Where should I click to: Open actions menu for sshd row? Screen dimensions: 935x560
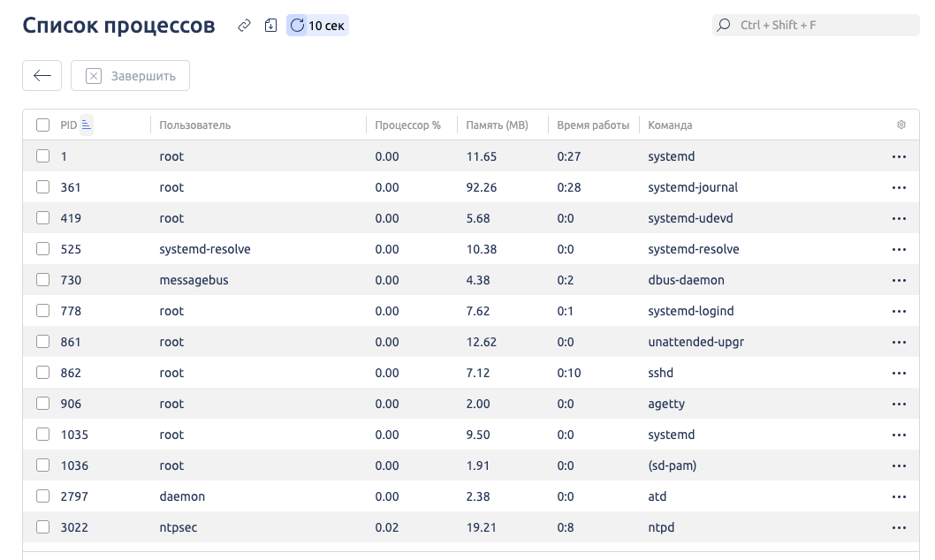pyautogui.click(x=899, y=373)
